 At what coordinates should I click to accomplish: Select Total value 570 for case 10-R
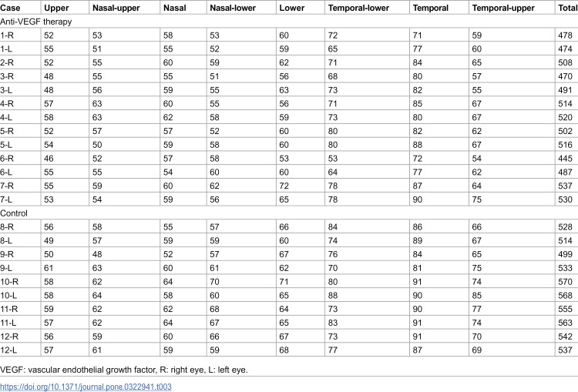(x=565, y=282)
